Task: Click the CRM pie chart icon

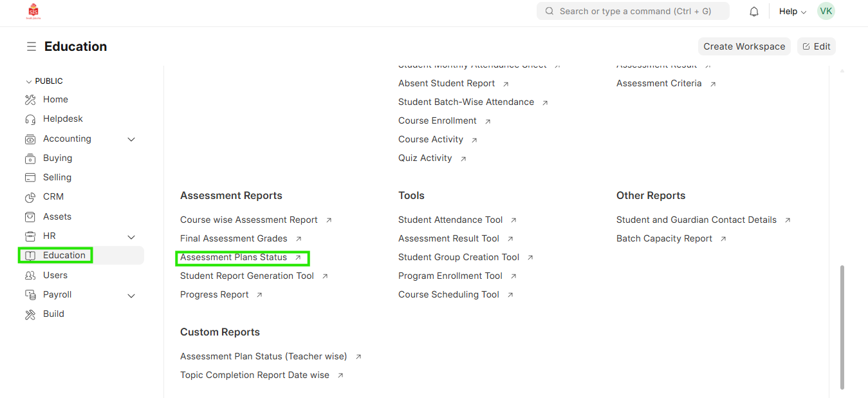Action: pyautogui.click(x=30, y=197)
